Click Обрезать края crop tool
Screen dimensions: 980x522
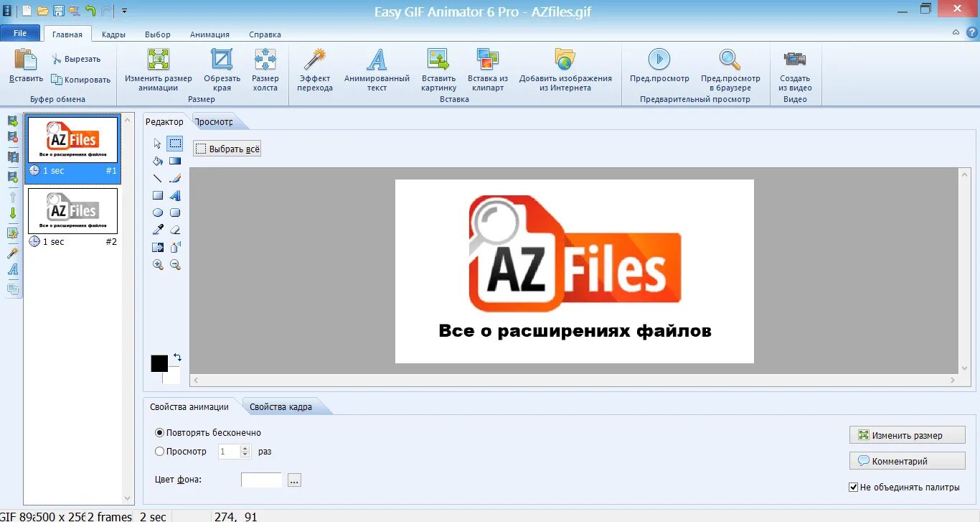tap(222, 70)
